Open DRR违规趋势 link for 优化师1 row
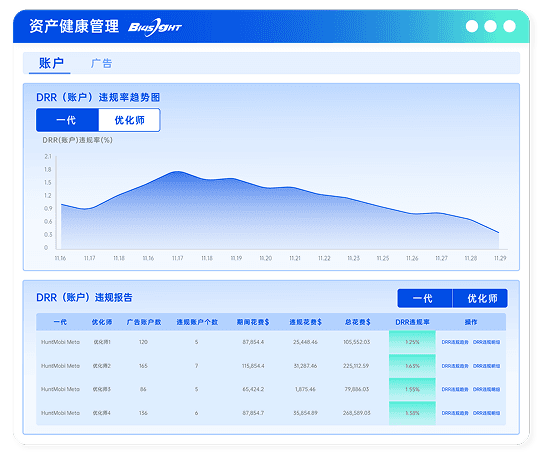The image size is (546, 459). tap(455, 342)
